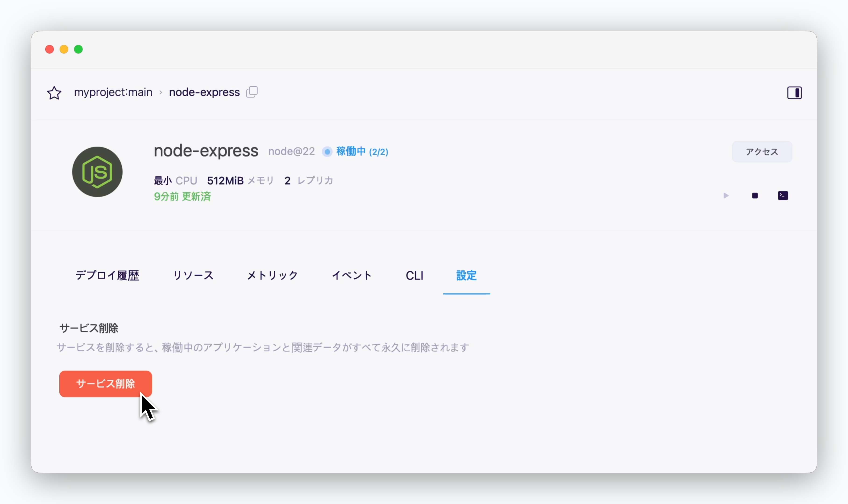Click the red サービス削除 button
Image resolution: width=848 pixels, height=504 pixels.
coord(105,384)
